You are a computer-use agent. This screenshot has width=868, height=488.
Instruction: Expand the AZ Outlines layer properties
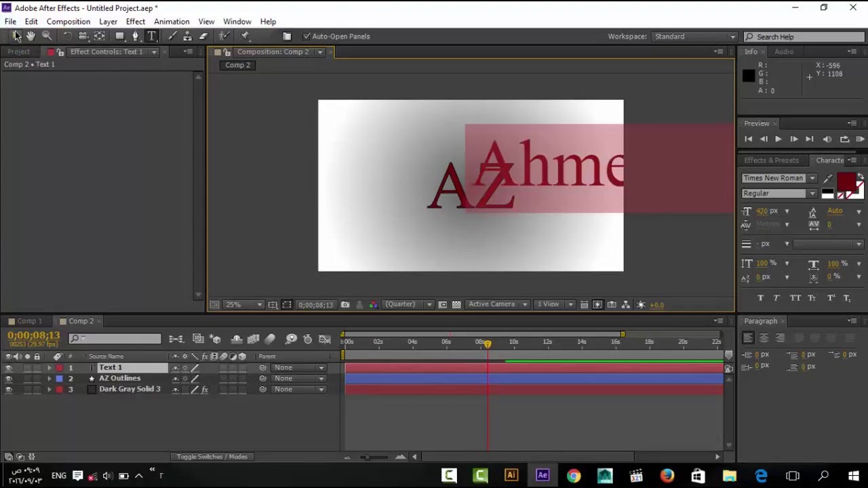pyautogui.click(x=49, y=379)
